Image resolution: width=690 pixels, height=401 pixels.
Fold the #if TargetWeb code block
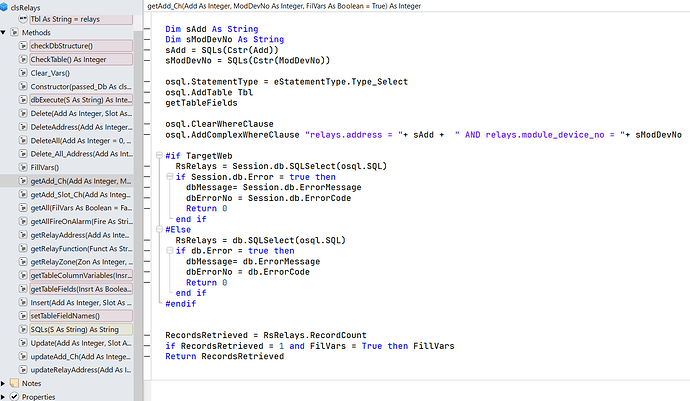pyautogui.click(x=159, y=155)
